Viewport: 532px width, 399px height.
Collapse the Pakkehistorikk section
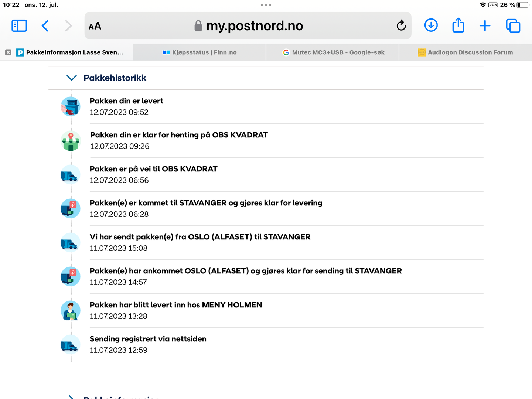pos(71,78)
